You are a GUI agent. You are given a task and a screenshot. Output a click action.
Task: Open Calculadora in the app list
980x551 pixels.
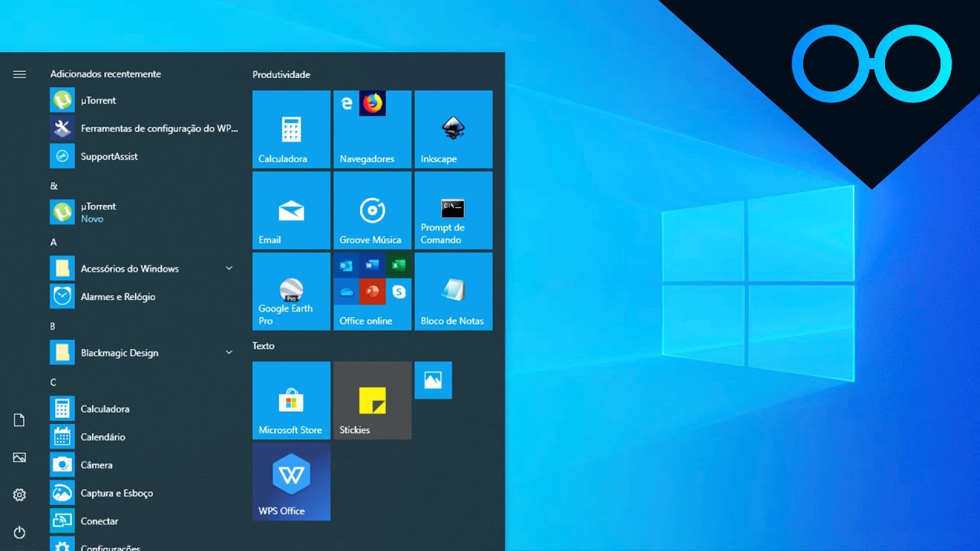click(144, 409)
